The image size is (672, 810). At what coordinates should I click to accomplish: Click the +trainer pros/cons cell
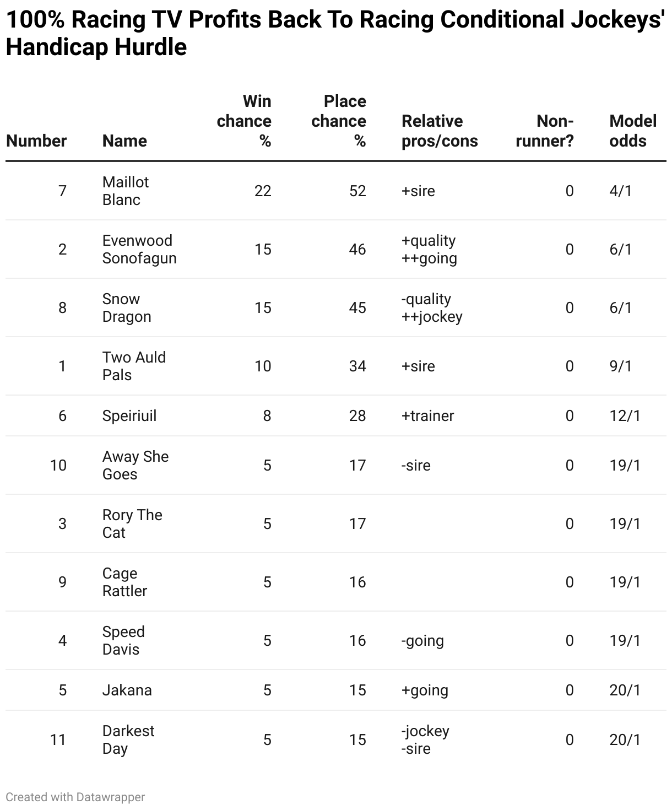tap(428, 415)
